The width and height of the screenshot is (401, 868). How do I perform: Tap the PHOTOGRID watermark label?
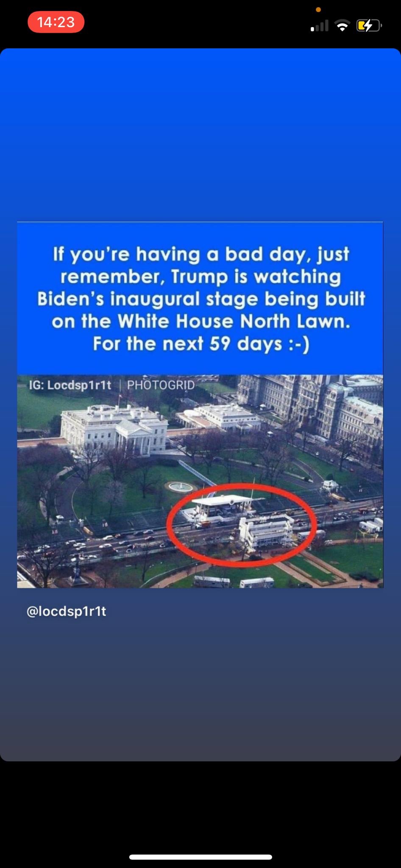point(161,385)
